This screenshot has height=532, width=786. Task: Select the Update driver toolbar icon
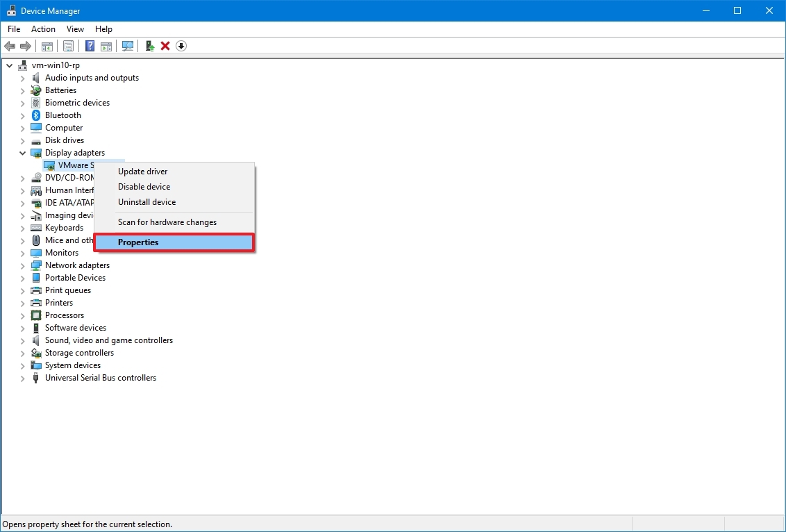(x=149, y=46)
